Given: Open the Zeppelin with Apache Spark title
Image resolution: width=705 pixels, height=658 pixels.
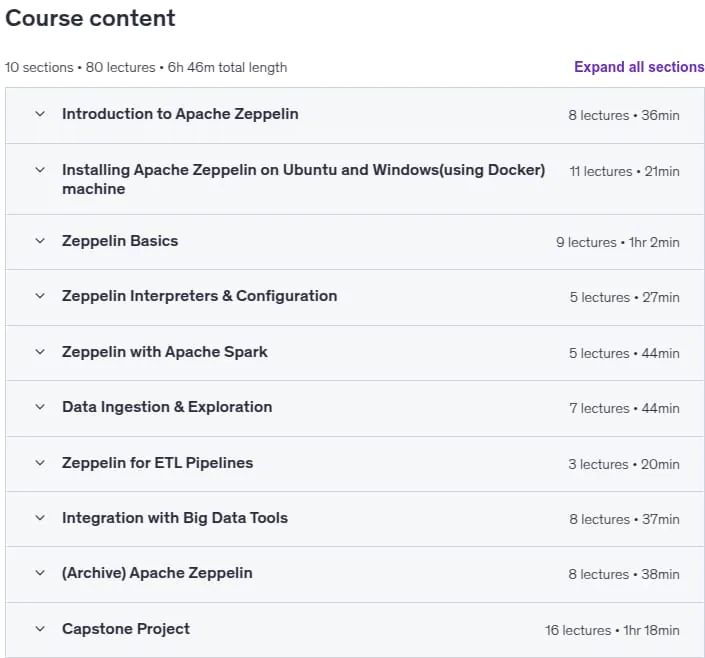Looking at the screenshot, I should (165, 352).
